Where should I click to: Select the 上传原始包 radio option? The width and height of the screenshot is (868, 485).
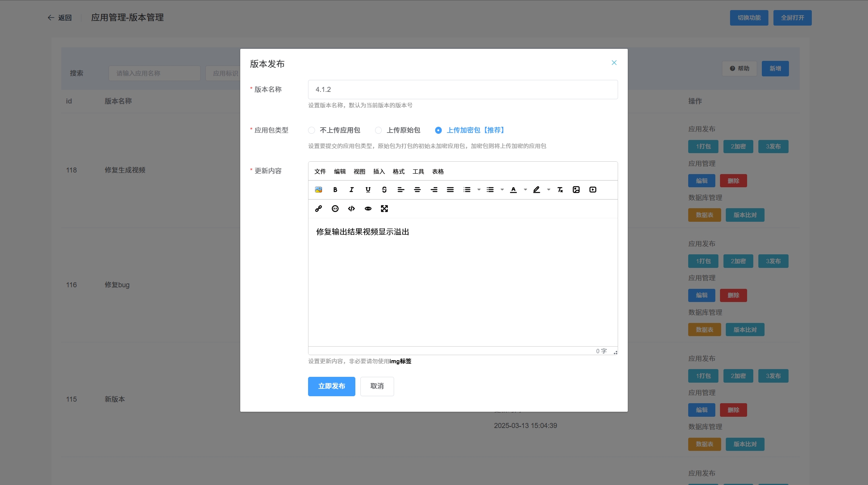coord(379,130)
